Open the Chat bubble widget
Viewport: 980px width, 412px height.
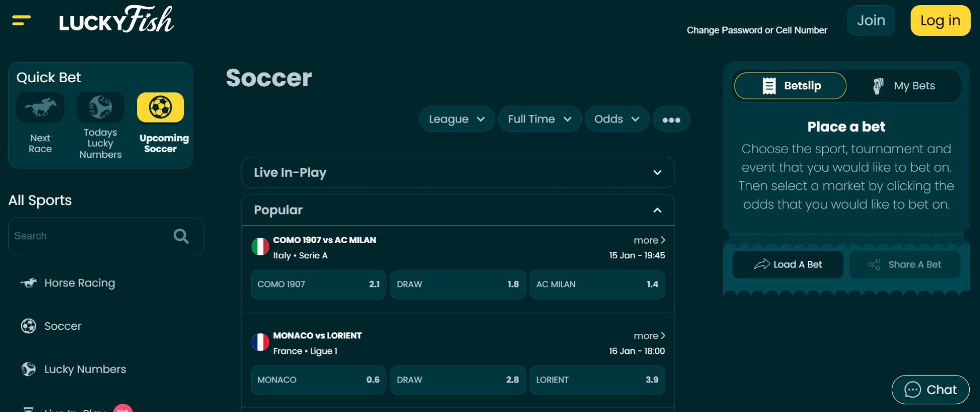coord(930,390)
